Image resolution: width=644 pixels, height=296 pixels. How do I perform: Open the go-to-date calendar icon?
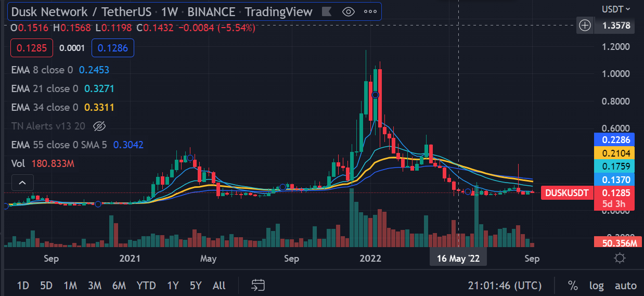point(258,285)
